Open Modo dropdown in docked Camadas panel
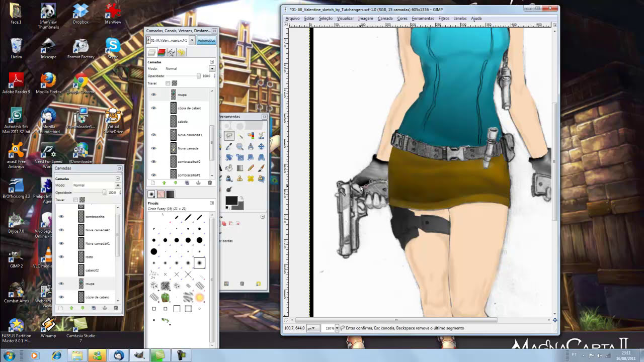Viewport: 644px width, 362px height. point(212,68)
